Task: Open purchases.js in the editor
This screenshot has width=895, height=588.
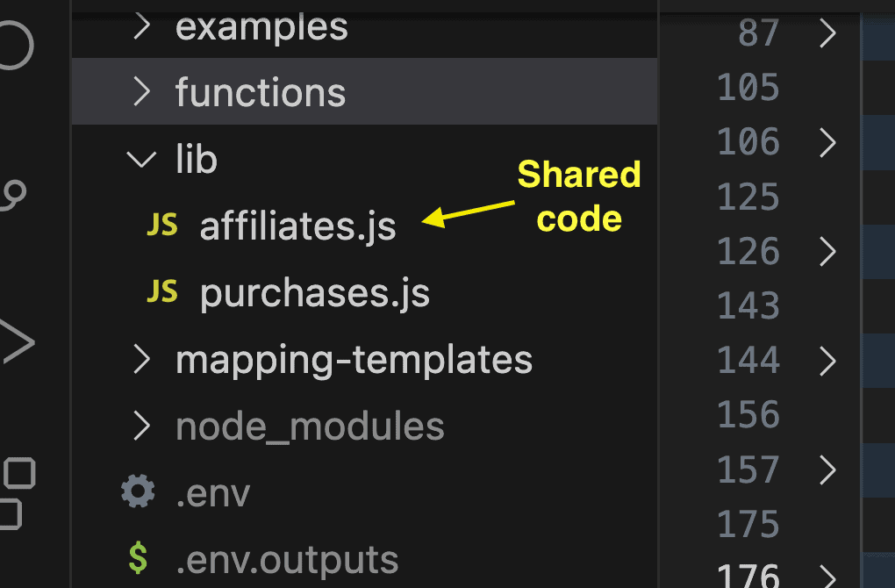Action: tap(314, 293)
